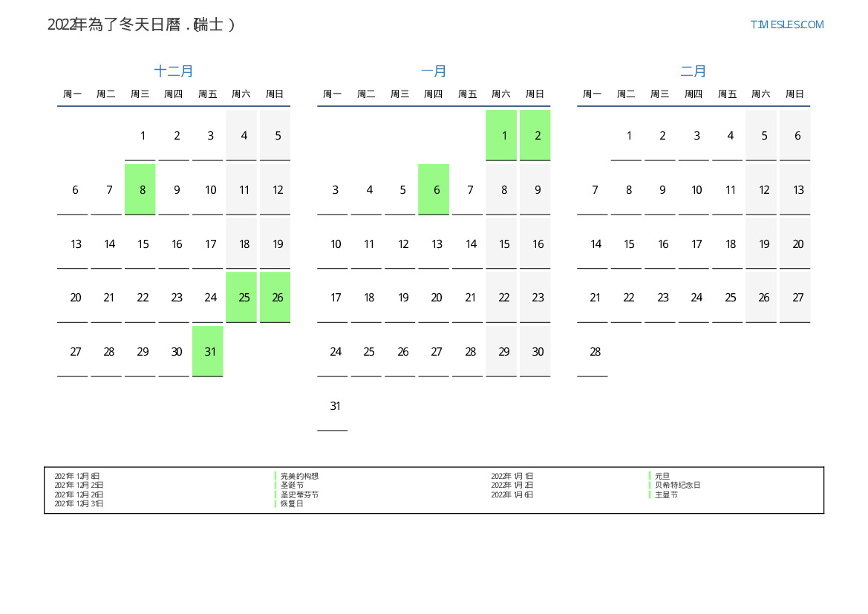Click the calendar title at top left
This screenshot has height=614, width=868.
(141, 25)
